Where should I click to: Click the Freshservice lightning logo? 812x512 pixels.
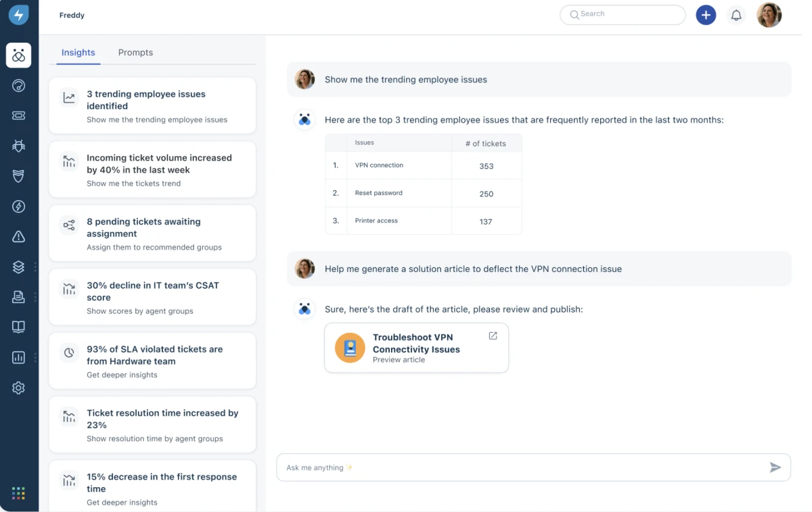(18, 15)
